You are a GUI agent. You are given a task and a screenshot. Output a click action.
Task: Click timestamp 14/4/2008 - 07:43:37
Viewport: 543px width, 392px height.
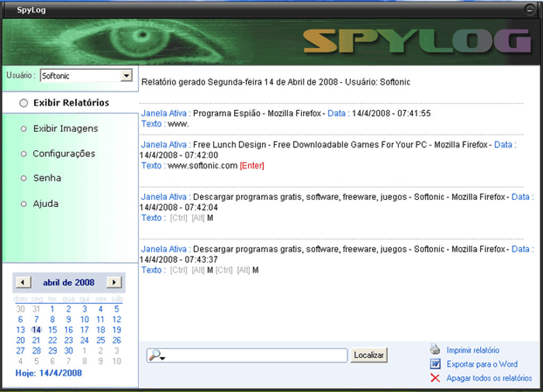179,260
